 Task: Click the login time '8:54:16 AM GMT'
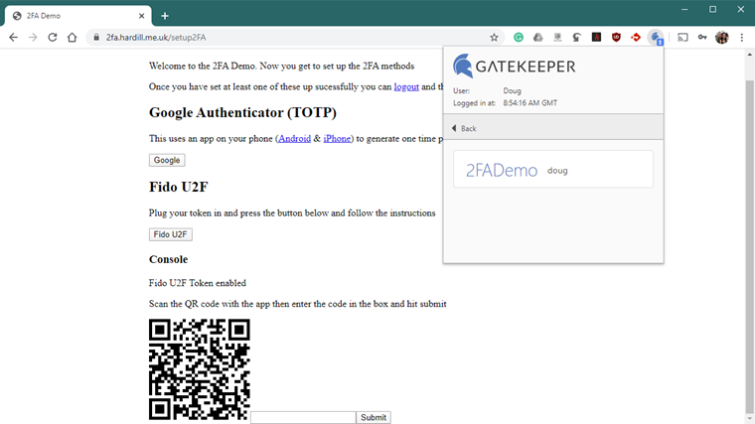pyautogui.click(x=530, y=103)
